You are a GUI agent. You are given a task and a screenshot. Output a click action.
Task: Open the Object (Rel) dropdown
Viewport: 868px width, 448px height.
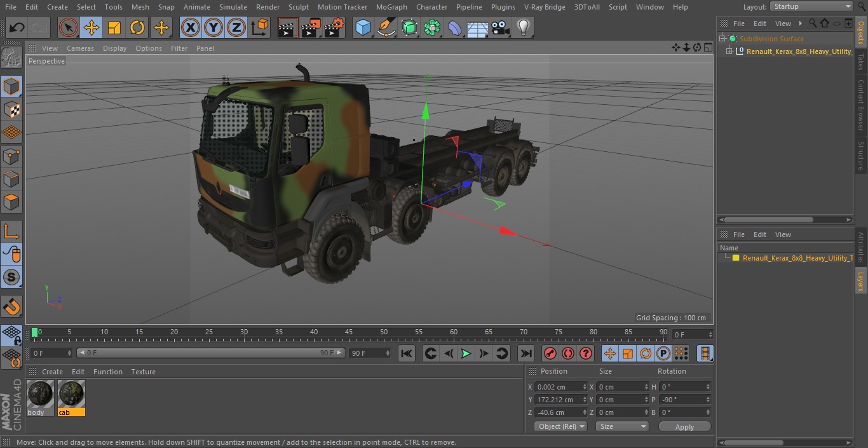pos(560,426)
